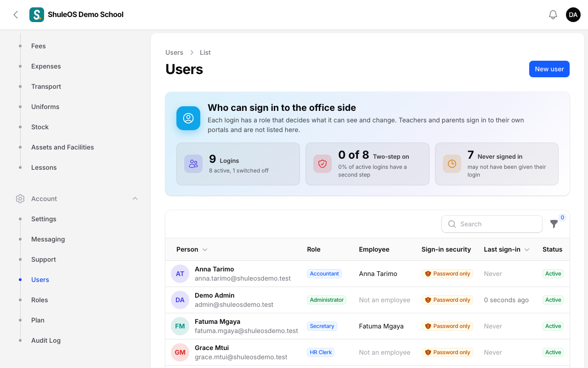Open Support in the sidebar
This screenshot has width=588, height=368.
tap(44, 259)
